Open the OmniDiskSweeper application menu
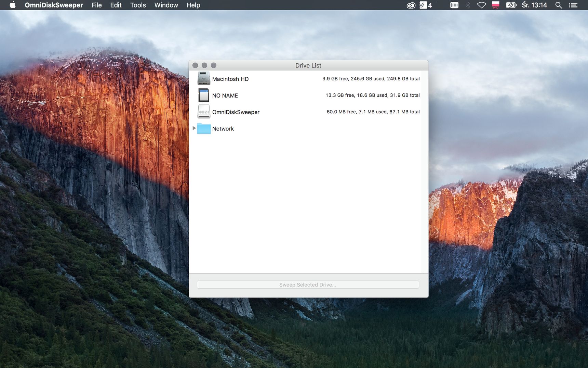Image resolution: width=588 pixels, height=368 pixels. (x=54, y=5)
